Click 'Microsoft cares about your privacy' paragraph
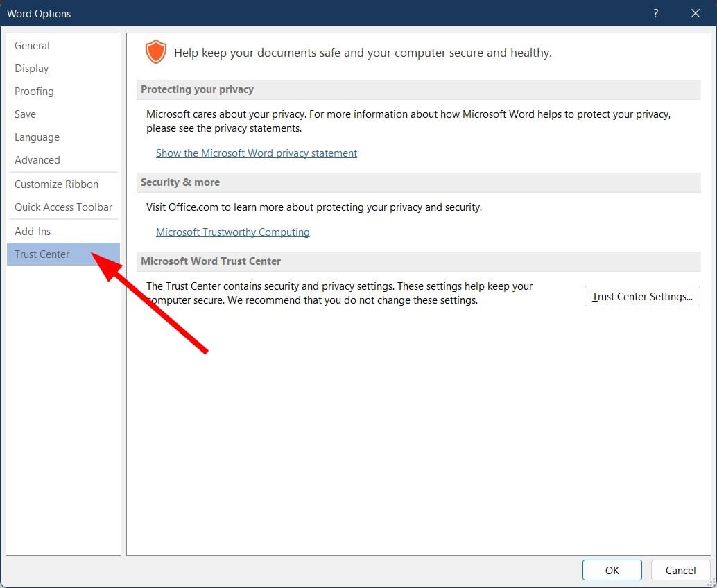Screen dimensions: 717x588 click(408, 121)
